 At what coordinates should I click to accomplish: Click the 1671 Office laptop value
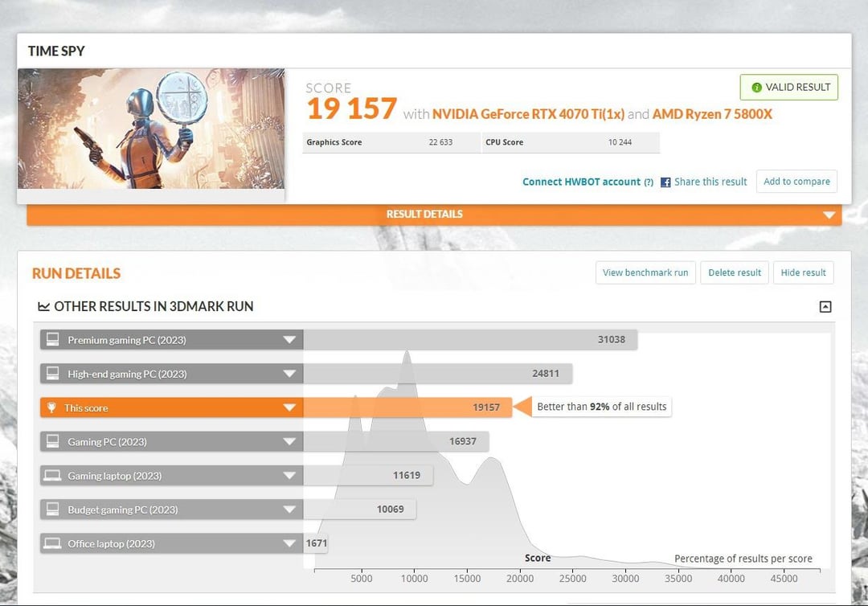pos(316,543)
